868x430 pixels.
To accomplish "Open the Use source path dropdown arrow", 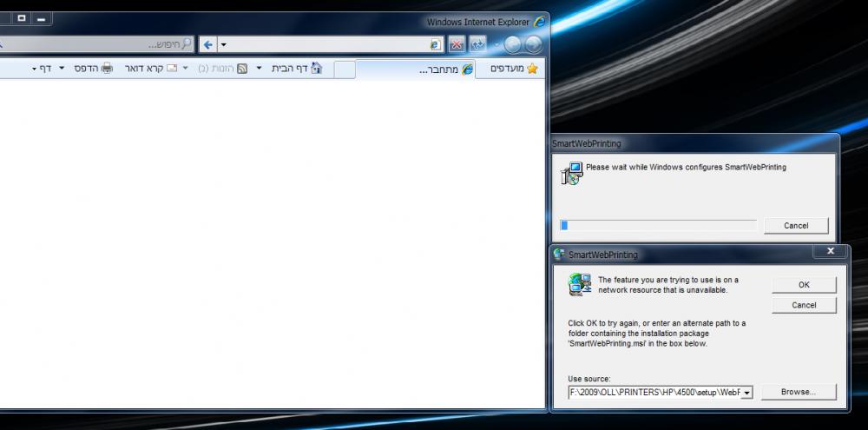I will tap(746, 393).
